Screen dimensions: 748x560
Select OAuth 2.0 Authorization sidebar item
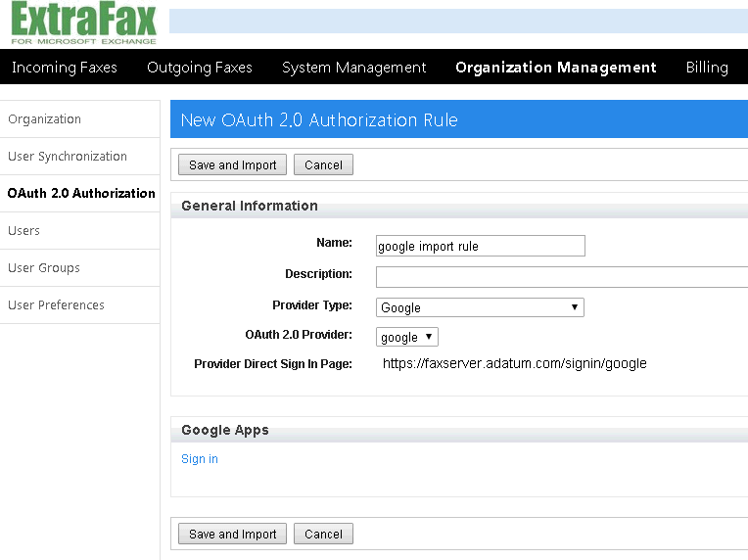point(79,193)
